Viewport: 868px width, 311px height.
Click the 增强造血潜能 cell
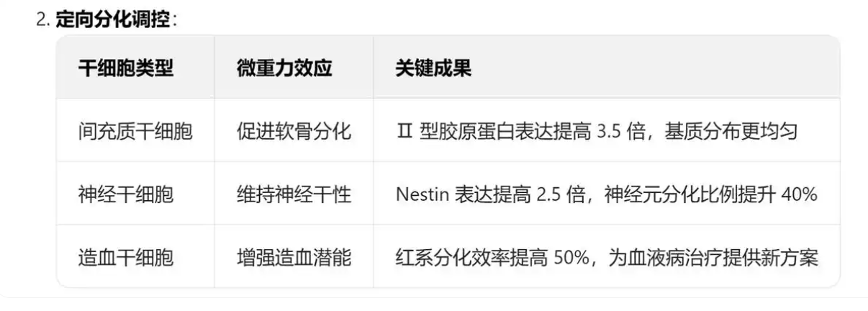(x=294, y=258)
